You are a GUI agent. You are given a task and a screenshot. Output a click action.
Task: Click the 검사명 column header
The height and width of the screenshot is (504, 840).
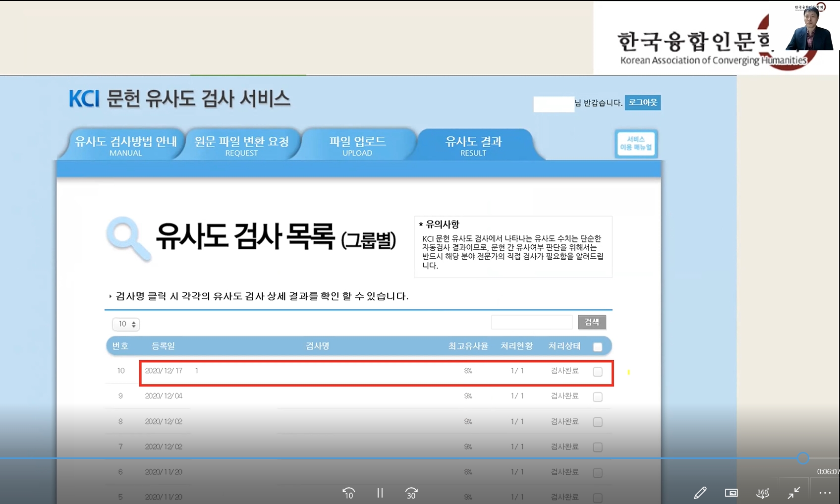click(x=317, y=346)
